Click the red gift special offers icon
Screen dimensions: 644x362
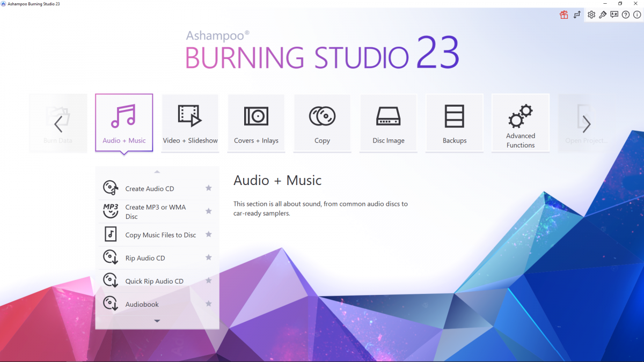pos(563,15)
